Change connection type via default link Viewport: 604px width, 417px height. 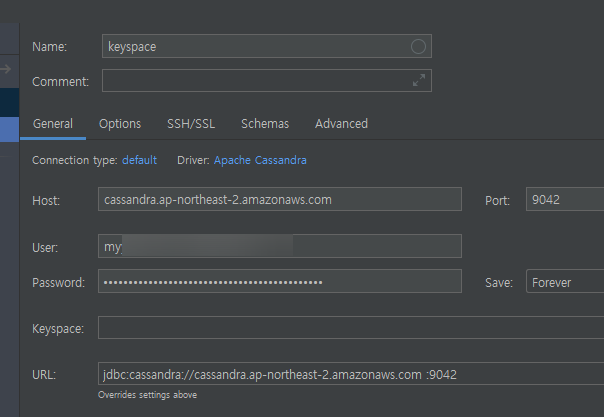click(x=140, y=160)
